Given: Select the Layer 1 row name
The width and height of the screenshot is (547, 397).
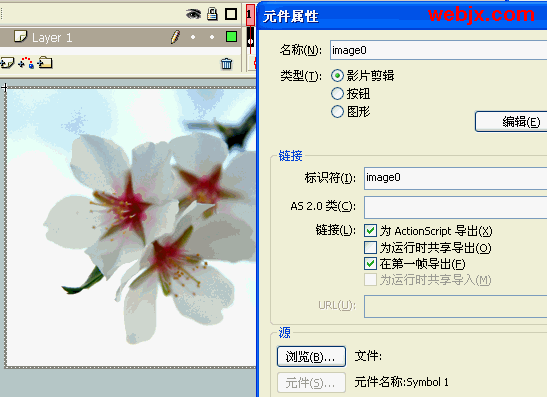Looking at the screenshot, I should pos(52,37).
